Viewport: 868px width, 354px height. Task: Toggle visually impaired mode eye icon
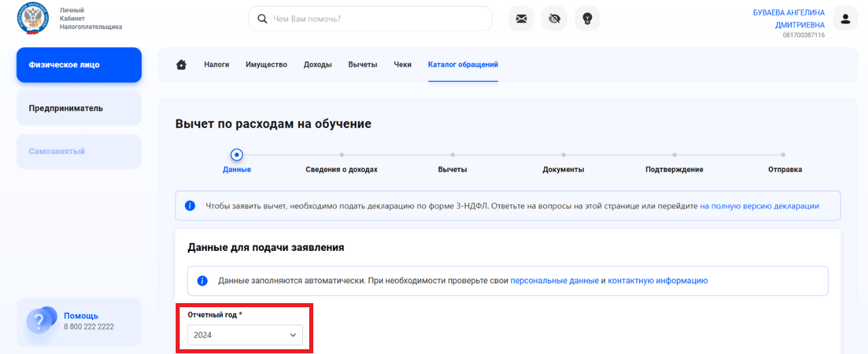554,19
